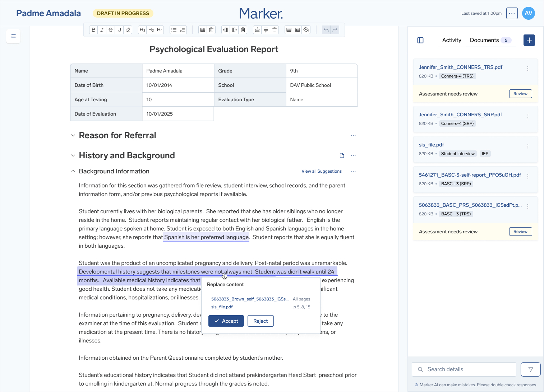Open the document icon beside History and Background
The image size is (544, 392).
342,155
